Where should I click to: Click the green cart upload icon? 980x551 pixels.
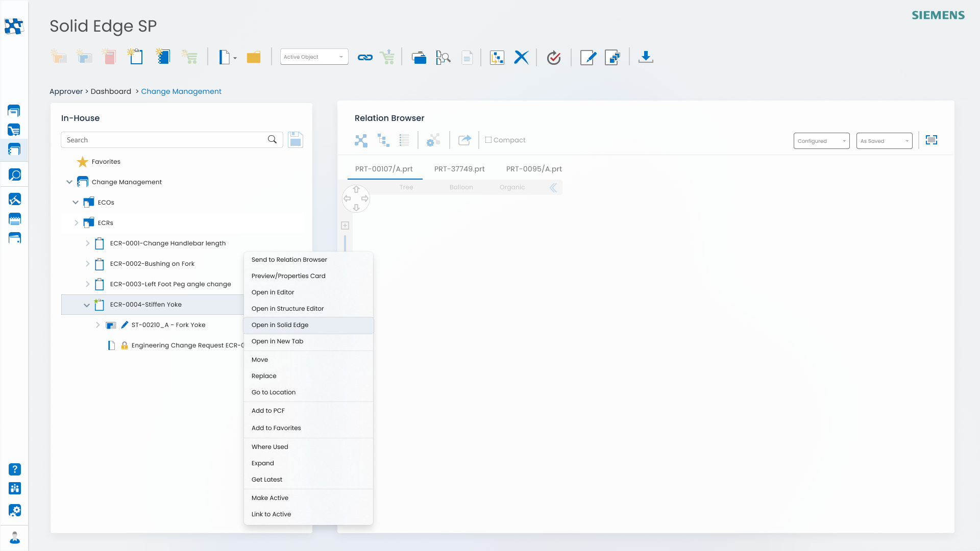387,57
